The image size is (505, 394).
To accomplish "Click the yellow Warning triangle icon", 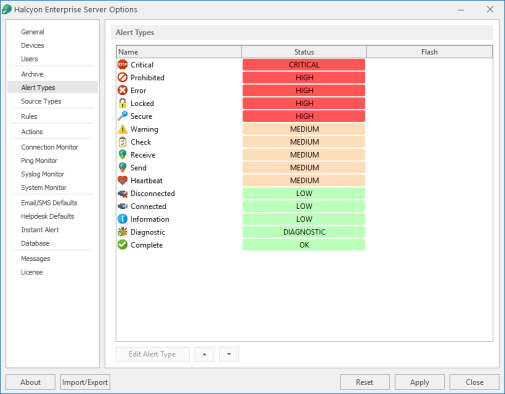I will coord(123,129).
